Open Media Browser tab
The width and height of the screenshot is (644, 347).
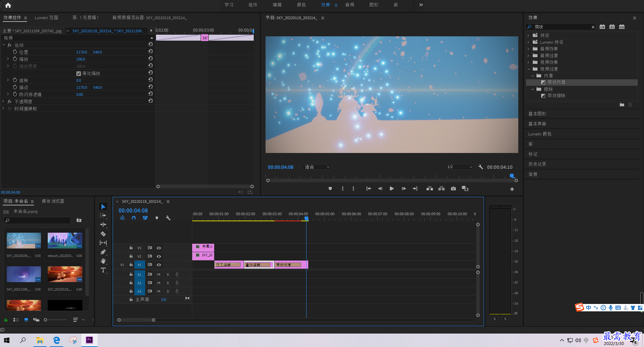[53, 201]
